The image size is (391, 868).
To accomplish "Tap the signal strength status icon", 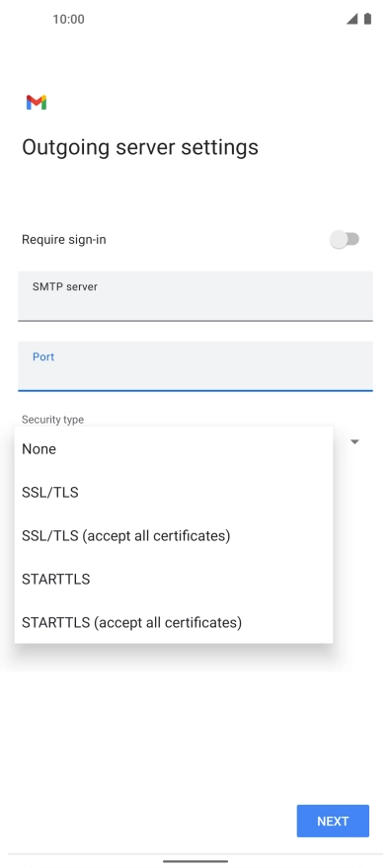I will (x=352, y=19).
